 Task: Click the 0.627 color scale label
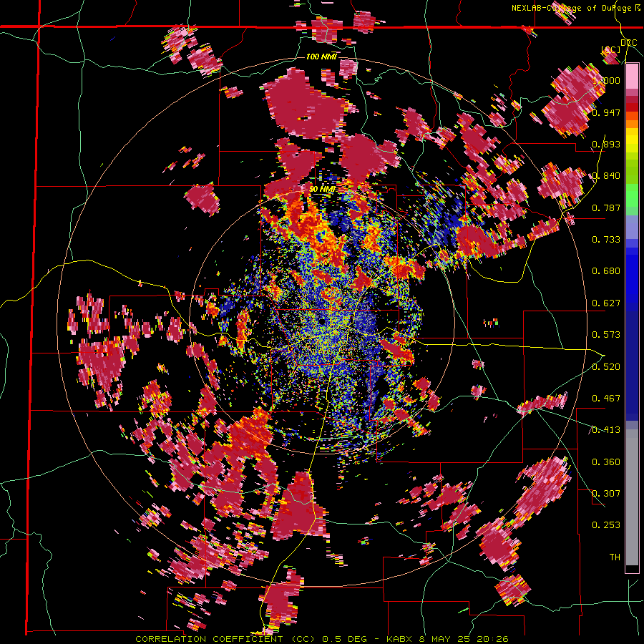(606, 303)
